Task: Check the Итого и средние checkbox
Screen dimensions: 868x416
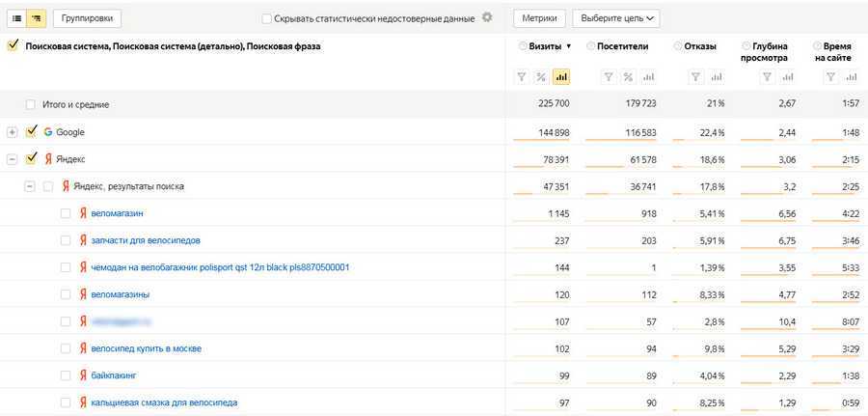Action: pos(32,104)
